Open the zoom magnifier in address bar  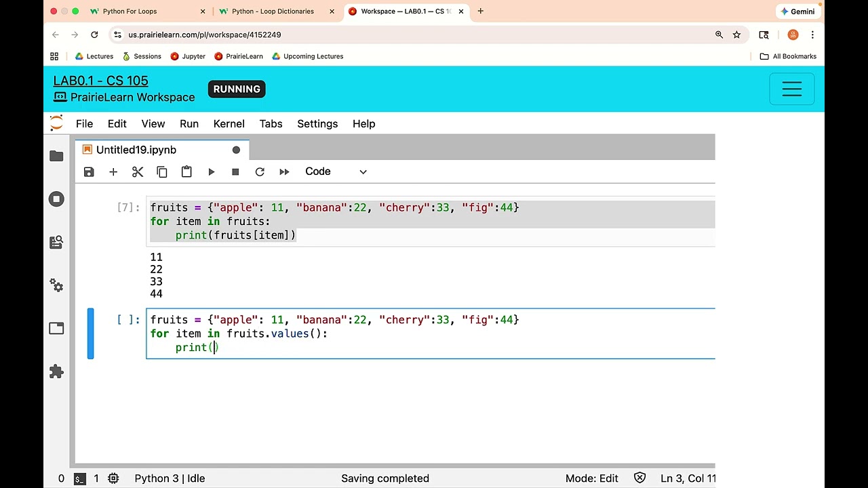pos(719,35)
